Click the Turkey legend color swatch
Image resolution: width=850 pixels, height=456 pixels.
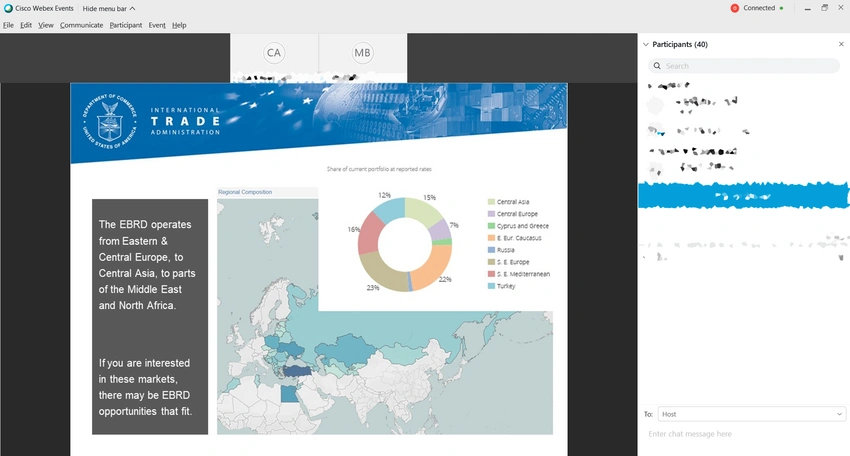point(490,286)
